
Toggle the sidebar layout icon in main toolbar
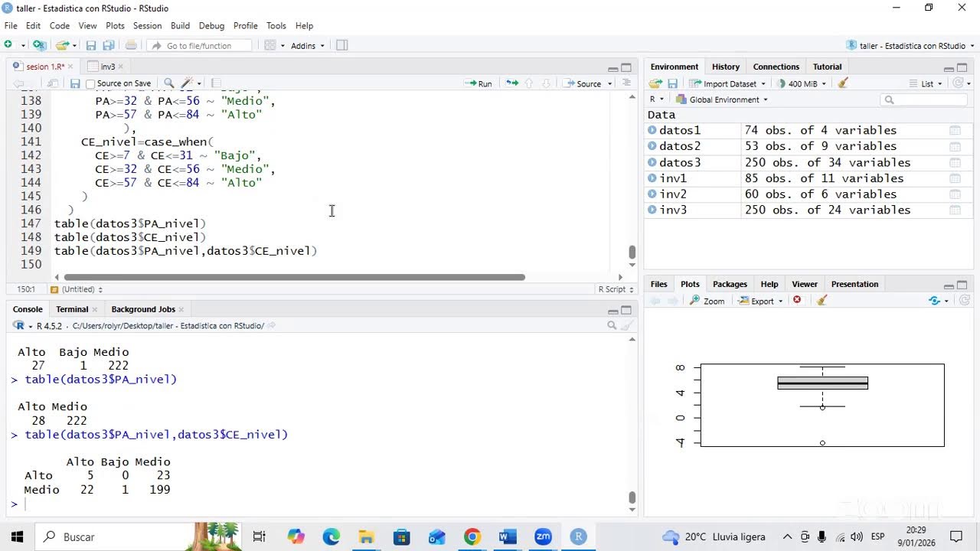pos(342,45)
